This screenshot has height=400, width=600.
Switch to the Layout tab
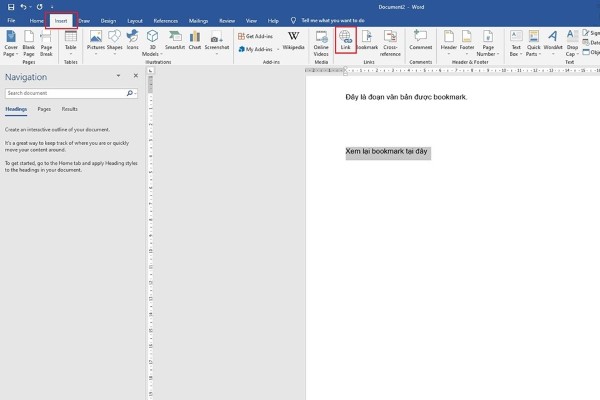pos(135,21)
